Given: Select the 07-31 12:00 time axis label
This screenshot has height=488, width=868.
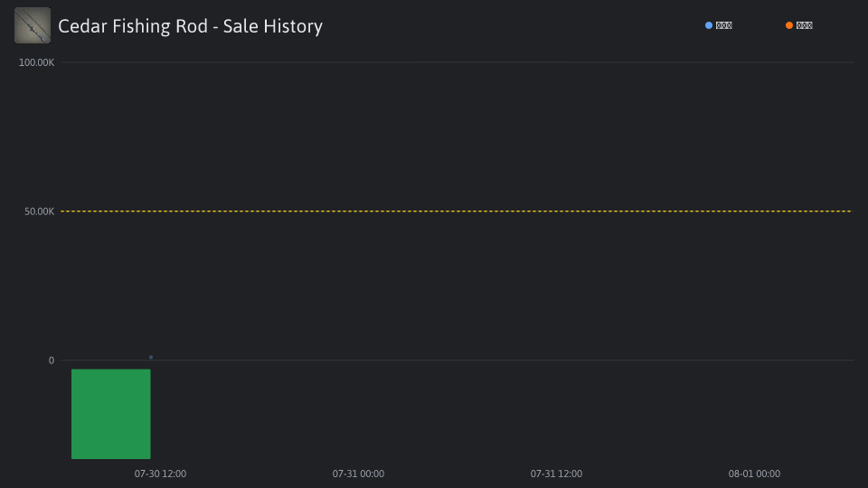Looking at the screenshot, I should [556, 474].
